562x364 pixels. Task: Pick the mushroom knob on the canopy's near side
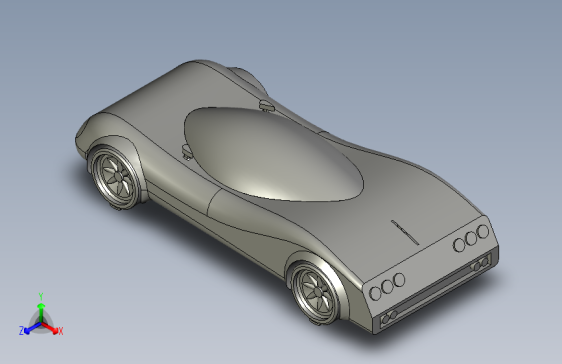[187, 151]
